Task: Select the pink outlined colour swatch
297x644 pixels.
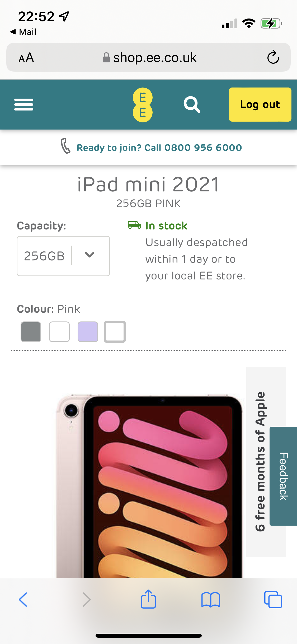Action: point(115,332)
